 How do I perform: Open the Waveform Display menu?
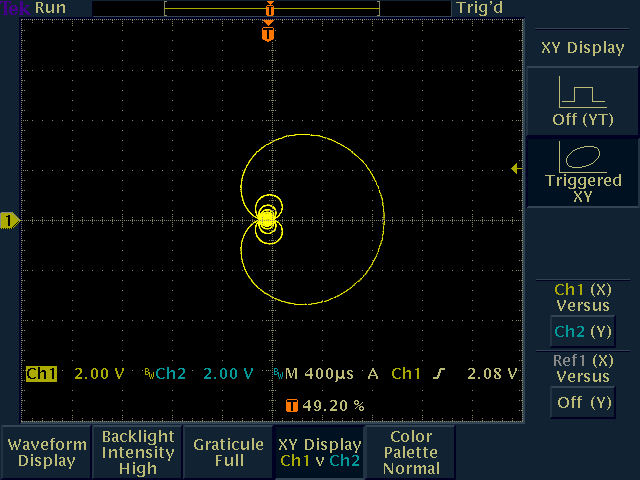point(46,452)
